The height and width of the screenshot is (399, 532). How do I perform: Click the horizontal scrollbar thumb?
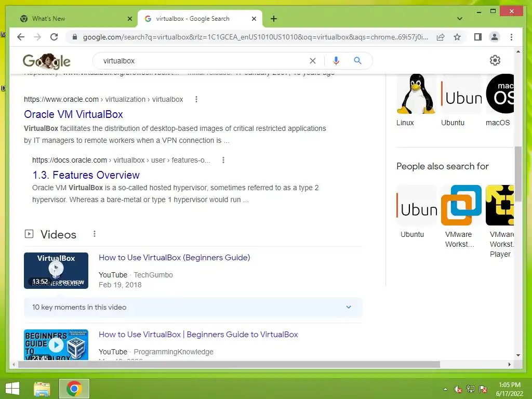229,365
